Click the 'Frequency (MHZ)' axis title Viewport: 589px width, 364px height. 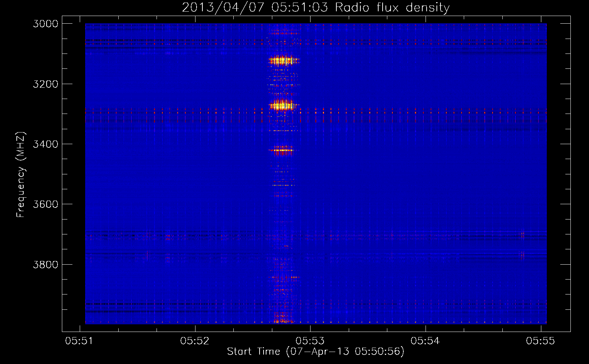click(x=21, y=174)
